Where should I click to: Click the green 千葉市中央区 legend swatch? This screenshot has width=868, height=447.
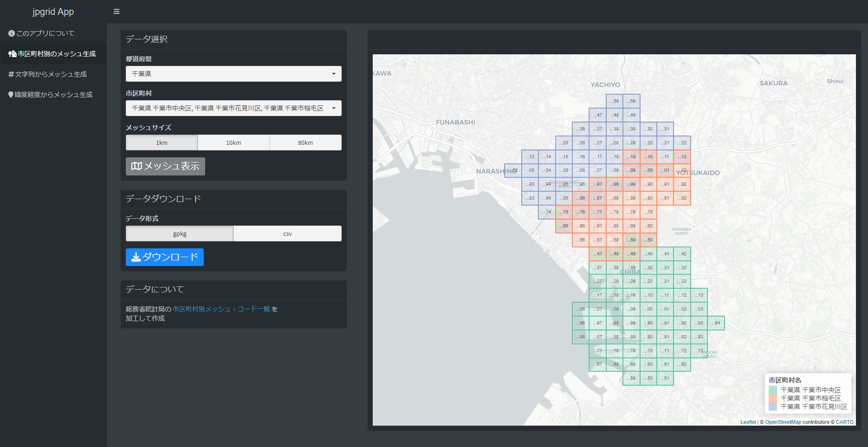point(773,390)
